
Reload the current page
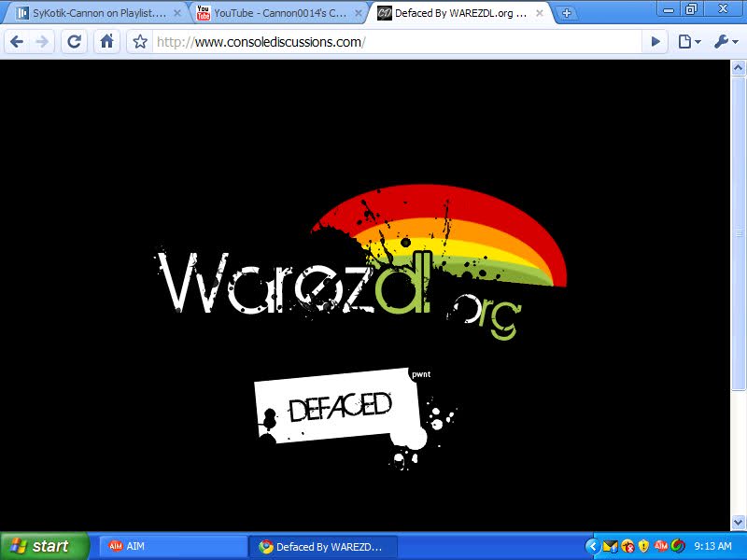pos(75,42)
